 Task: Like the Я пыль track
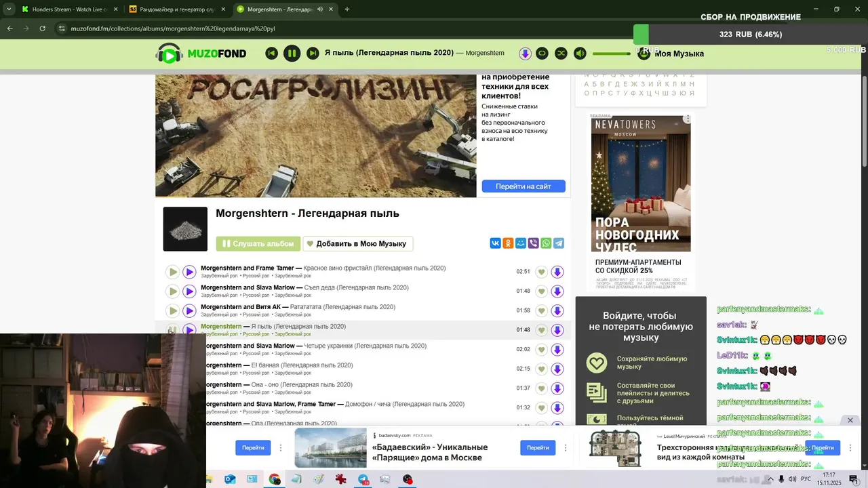(541, 330)
